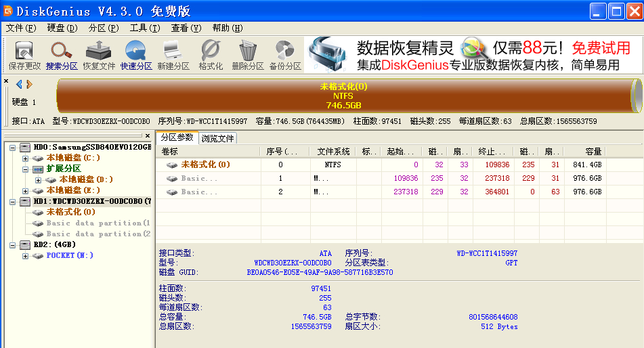
Task: Expand POCKET (H:) in tree
Action: tap(26, 256)
